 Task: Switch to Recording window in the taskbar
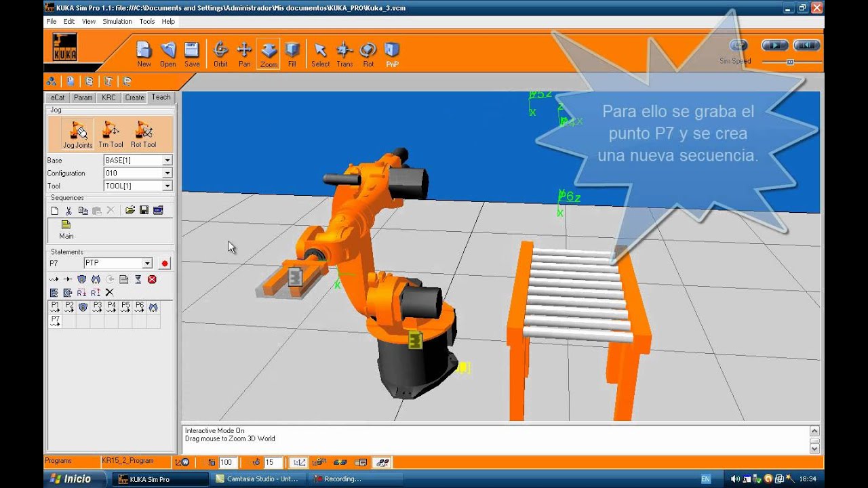click(356, 479)
